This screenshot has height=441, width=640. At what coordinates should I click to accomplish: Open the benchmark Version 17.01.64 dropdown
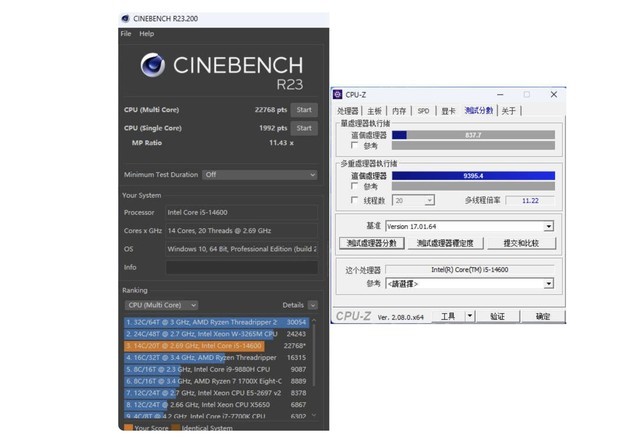pyautogui.click(x=469, y=226)
